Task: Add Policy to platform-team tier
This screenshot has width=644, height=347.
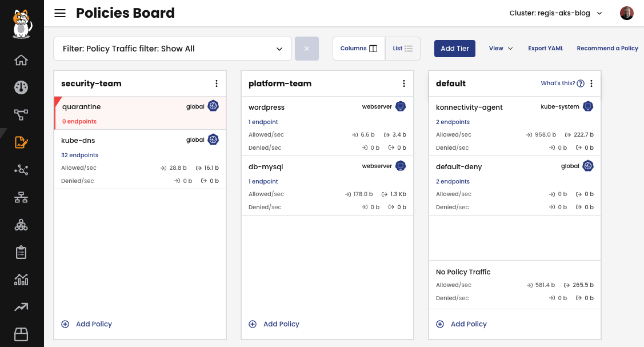Action: click(x=274, y=324)
